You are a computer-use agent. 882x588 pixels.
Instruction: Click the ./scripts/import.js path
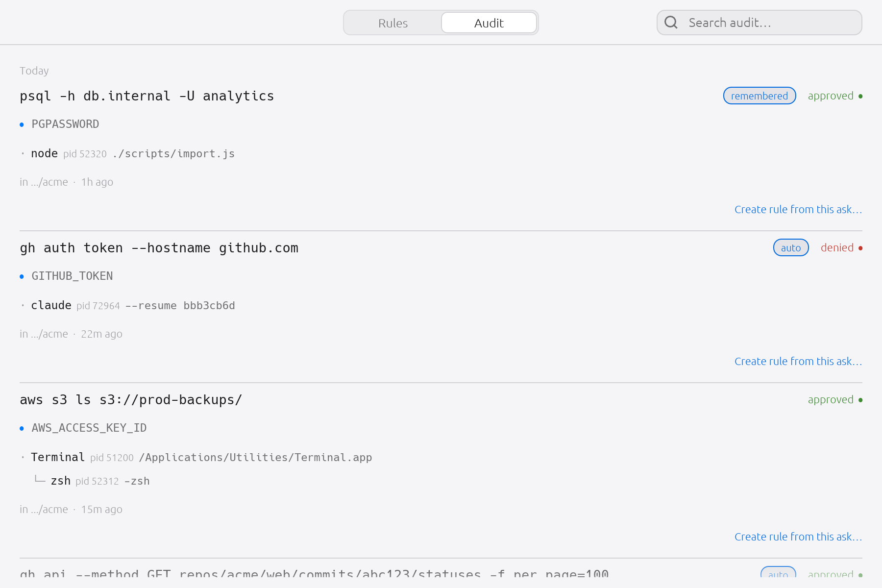click(173, 154)
